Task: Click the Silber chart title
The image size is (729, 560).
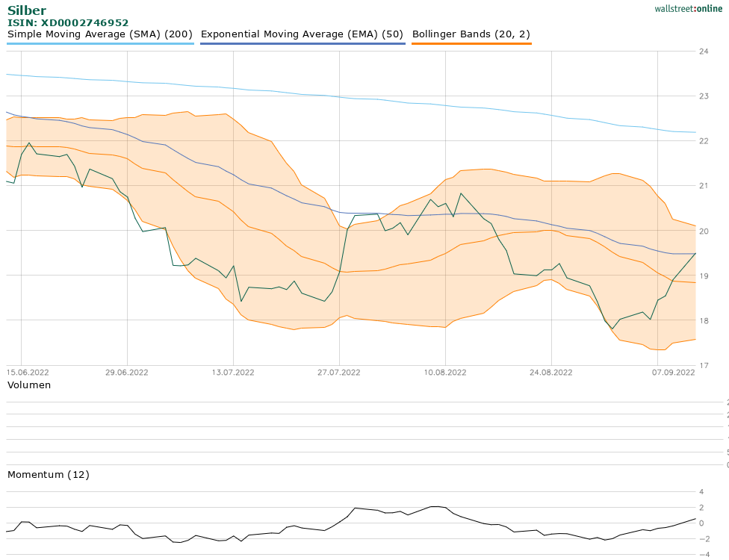Action: click(x=26, y=10)
